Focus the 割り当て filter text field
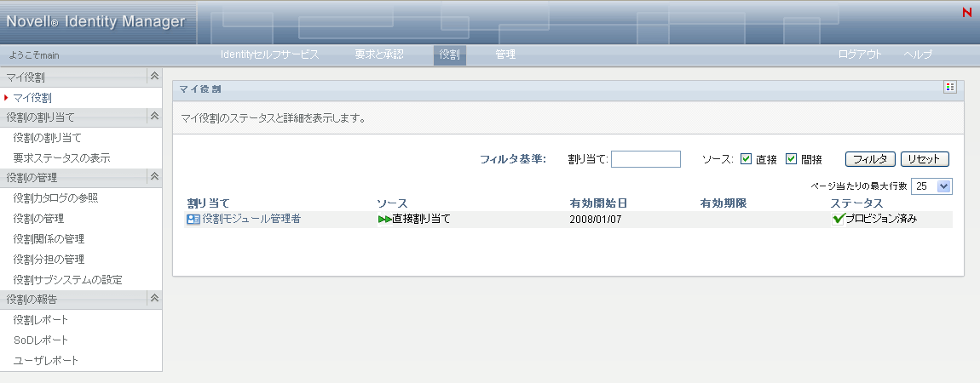This screenshot has width=980, height=383. [646, 159]
